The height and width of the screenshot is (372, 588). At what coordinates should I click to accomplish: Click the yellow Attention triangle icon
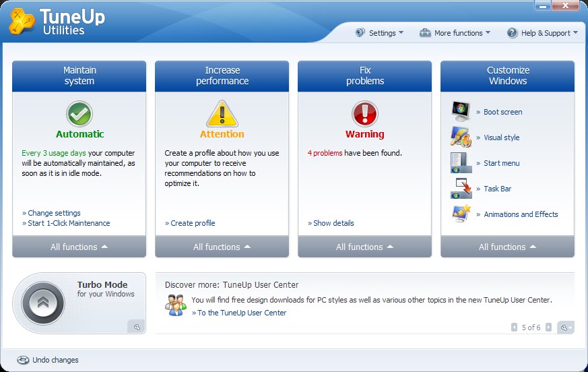222,114
